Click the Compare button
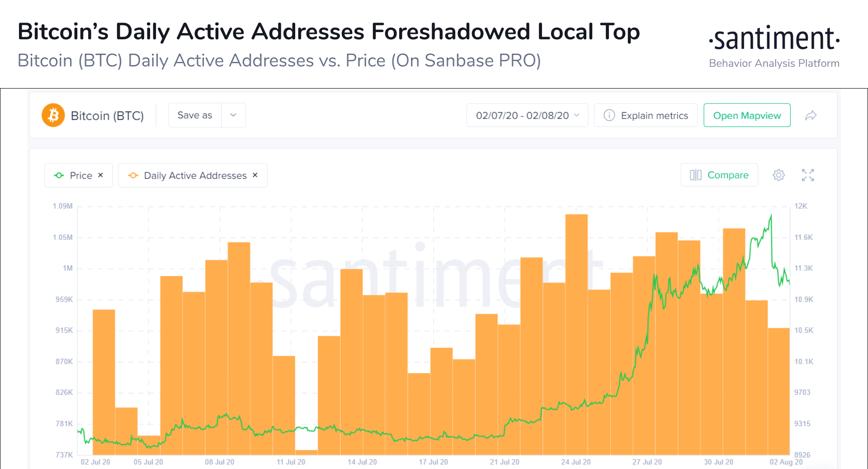The height and width of the screenshot is (469, 868). coord(719,175)
